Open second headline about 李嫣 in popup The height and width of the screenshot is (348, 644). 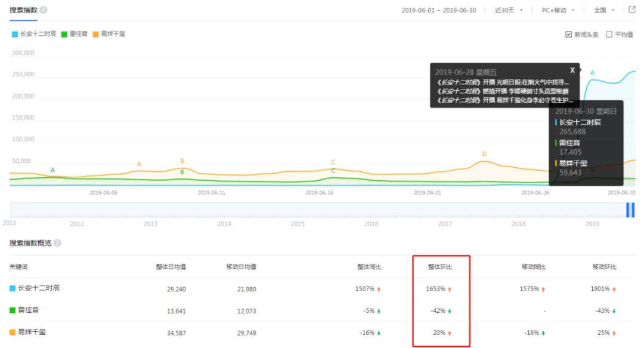[x=503, y=91]
